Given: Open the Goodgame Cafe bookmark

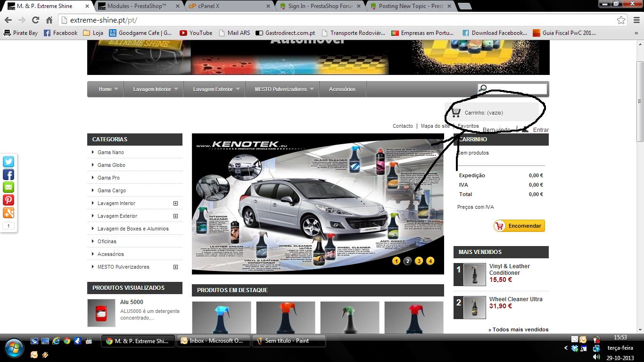Looking at the screenshot, I should pos(140,33).
